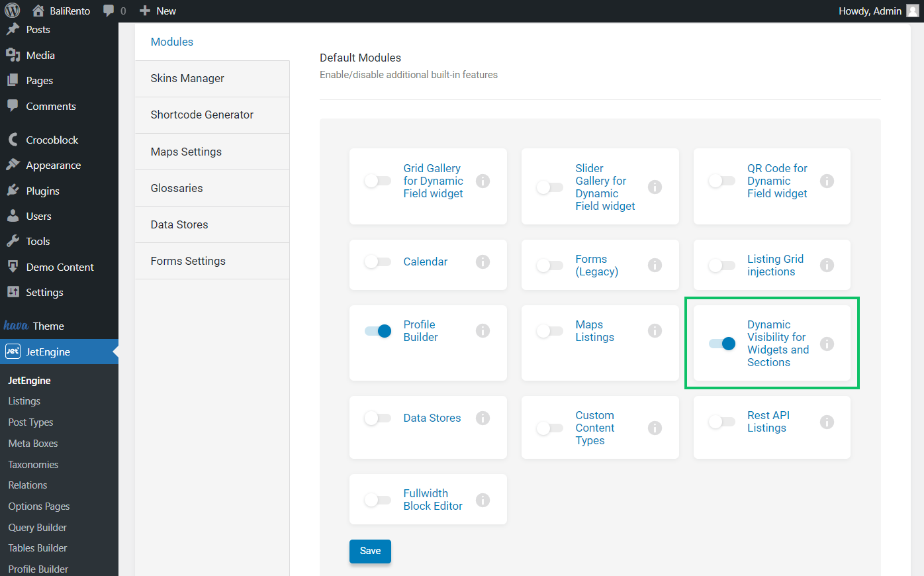Show info for Slider Gallery module

pyautogui.click(x=655, y=187)
